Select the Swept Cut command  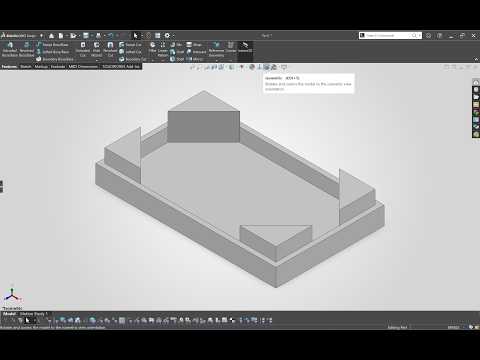point(130,44)
